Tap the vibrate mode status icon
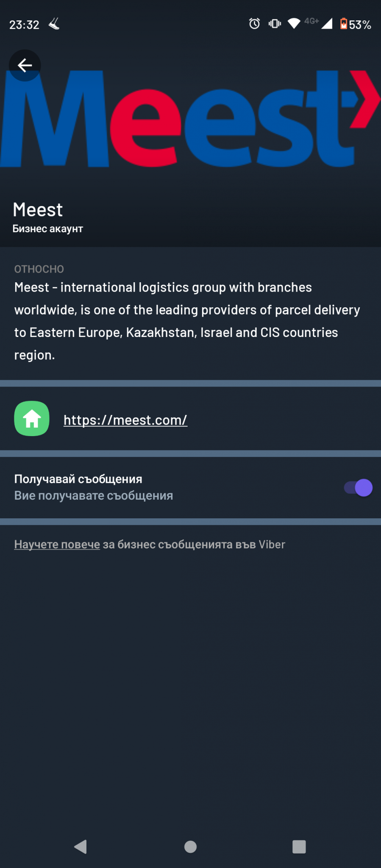 pos(275,24)
